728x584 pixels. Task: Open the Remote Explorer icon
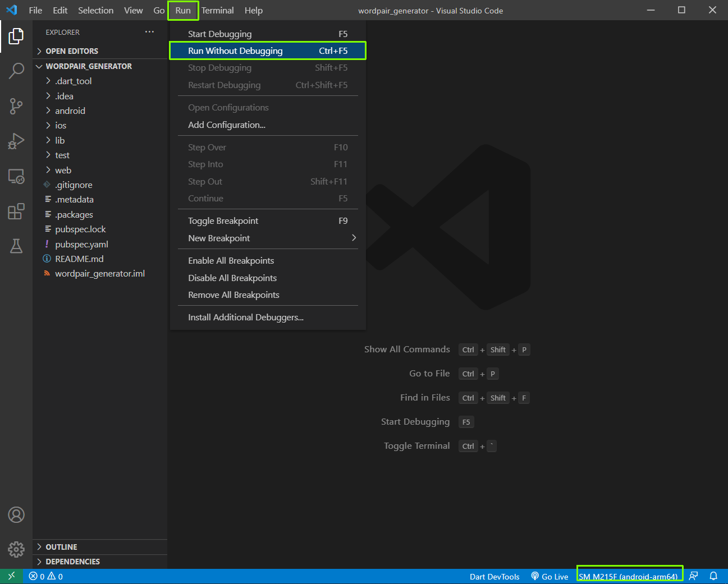click(x=16, y=177)
